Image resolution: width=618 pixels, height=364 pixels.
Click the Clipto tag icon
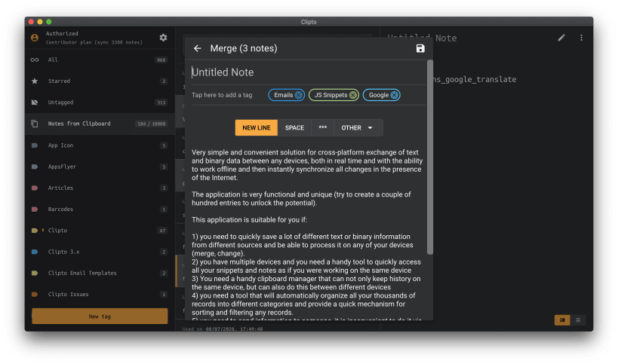[x=35, y=230]
